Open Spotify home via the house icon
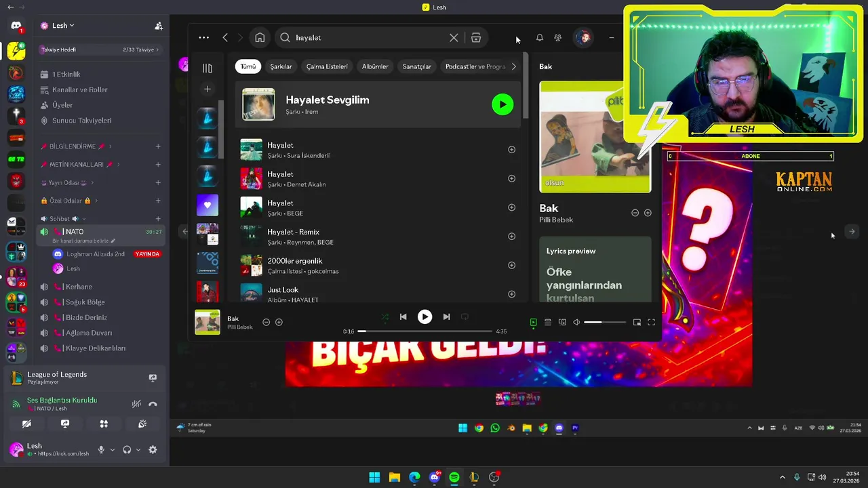 click(260, 38)
